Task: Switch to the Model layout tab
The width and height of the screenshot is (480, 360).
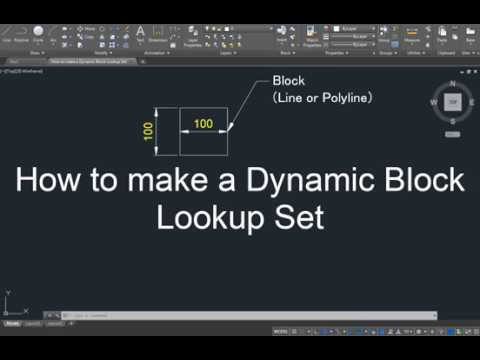Action: point(12,324)
